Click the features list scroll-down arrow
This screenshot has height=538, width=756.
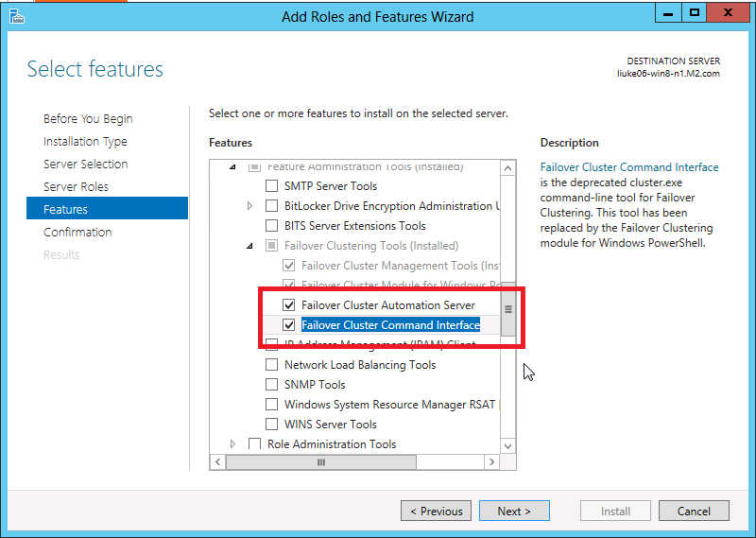pyautogui.click(x=507, y=445)
